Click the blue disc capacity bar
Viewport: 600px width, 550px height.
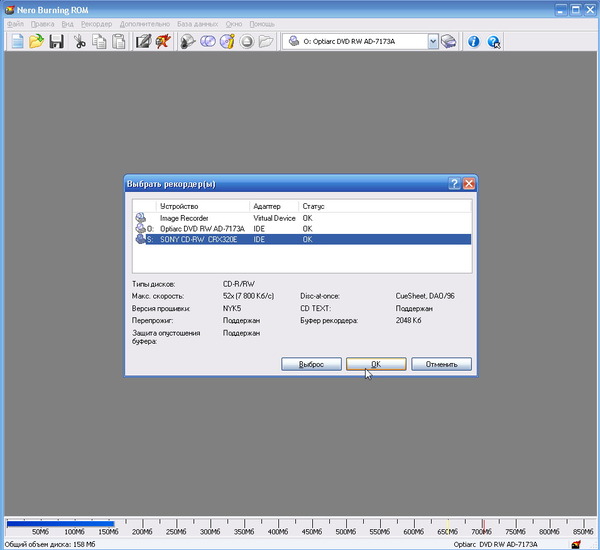(60, 524)
